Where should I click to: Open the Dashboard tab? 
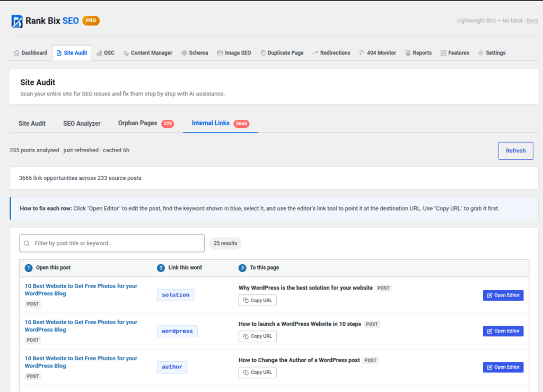pos(31,53)
